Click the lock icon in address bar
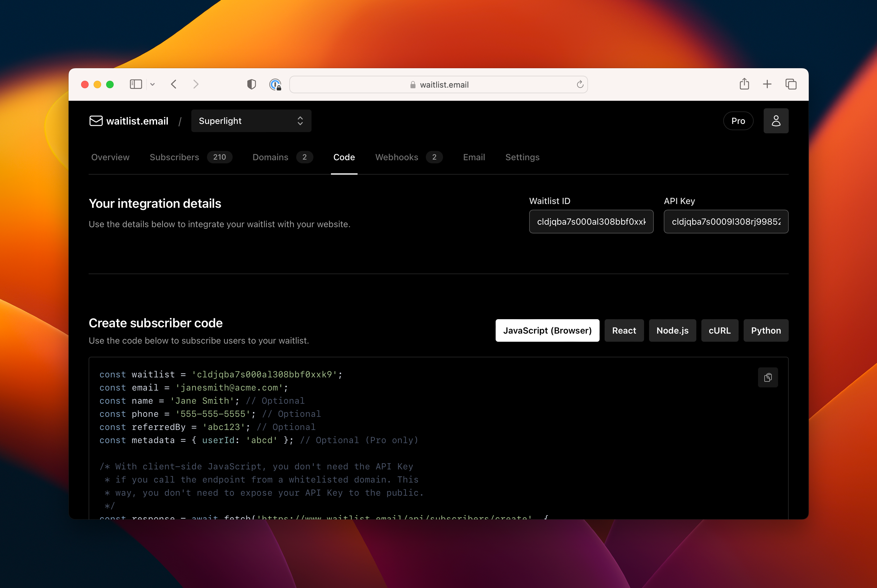The image size is (877, 588). point(413,85)
